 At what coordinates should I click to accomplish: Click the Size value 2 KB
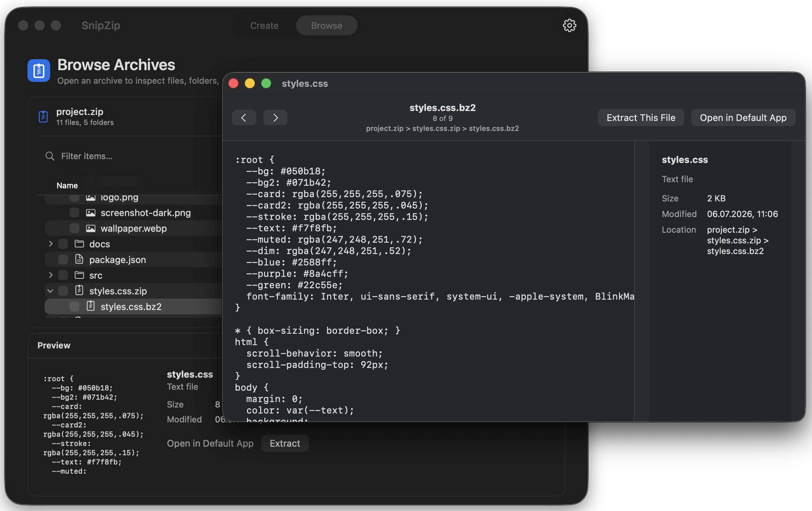pos(716,198)
